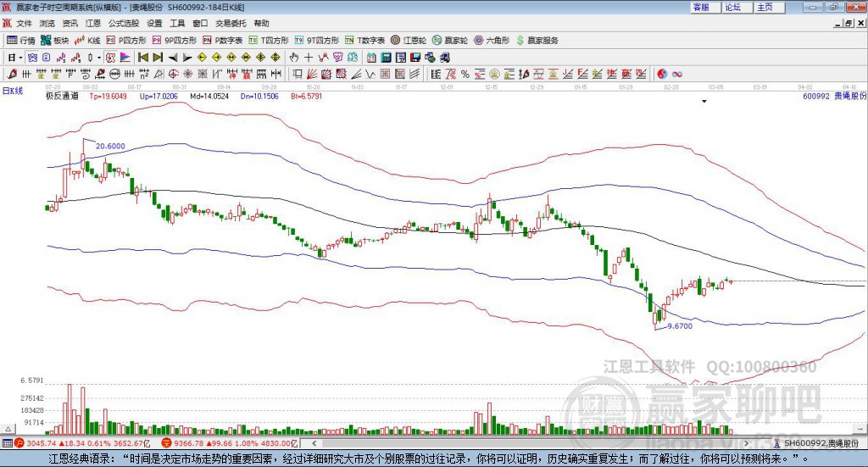Select the zigzag wave line tool
This screenshot has height=467, width=868.
click(370, 74)
